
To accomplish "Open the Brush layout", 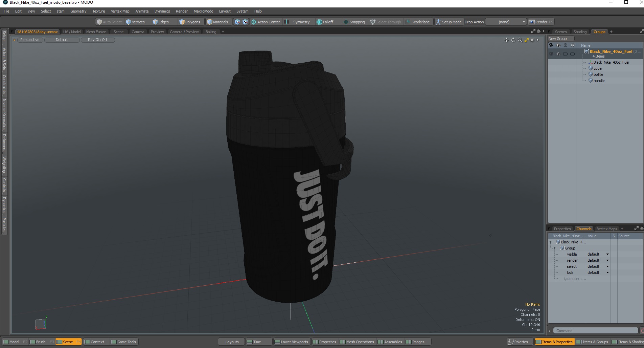I will tap(41, 342).
